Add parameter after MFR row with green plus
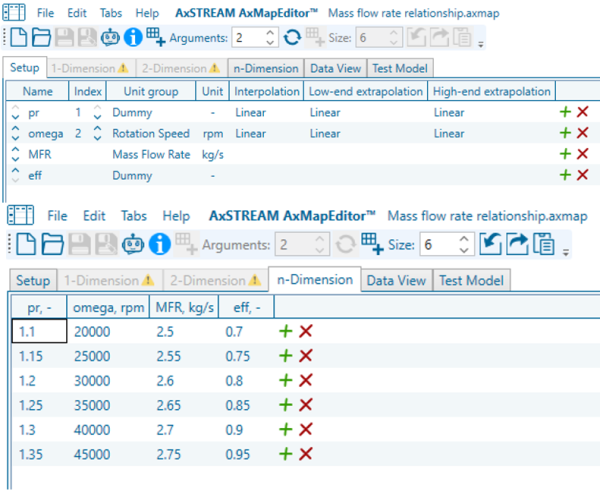This screenshot has height=491, width=600. point(565,154)
